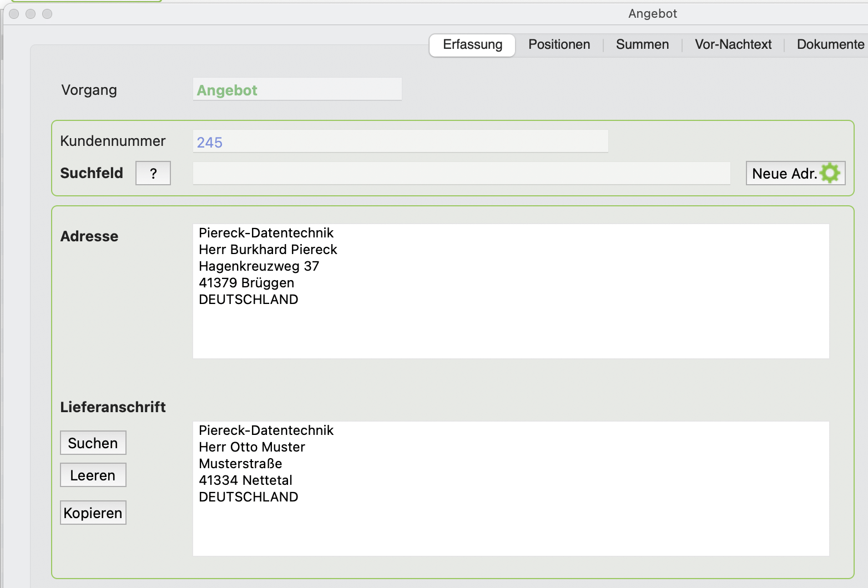
Task: Open the Summen tab
Action: pos(642,45)
